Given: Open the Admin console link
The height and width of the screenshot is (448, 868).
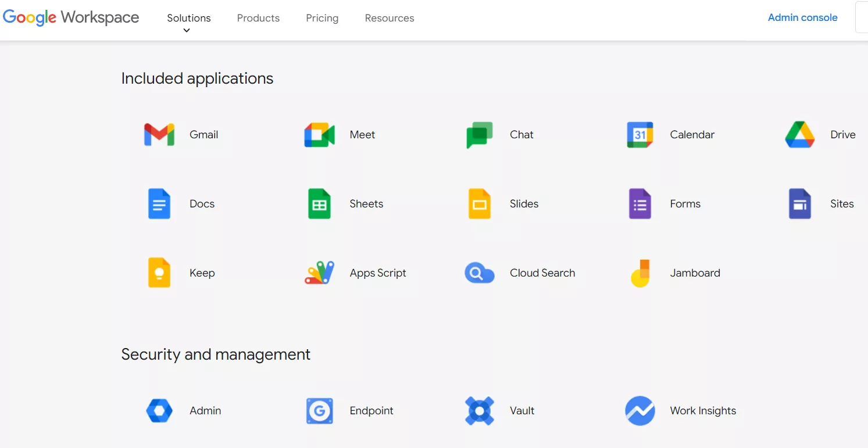Looking at the screenshot, I should coord(803,17).
